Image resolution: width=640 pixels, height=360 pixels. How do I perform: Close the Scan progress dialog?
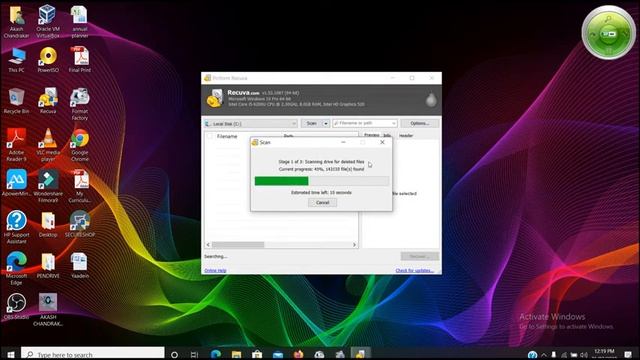pos(382,142)
